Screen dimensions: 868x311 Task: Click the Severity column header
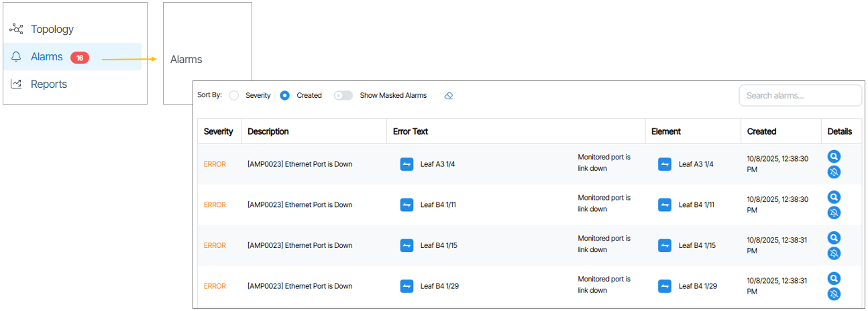pos(218,131)
